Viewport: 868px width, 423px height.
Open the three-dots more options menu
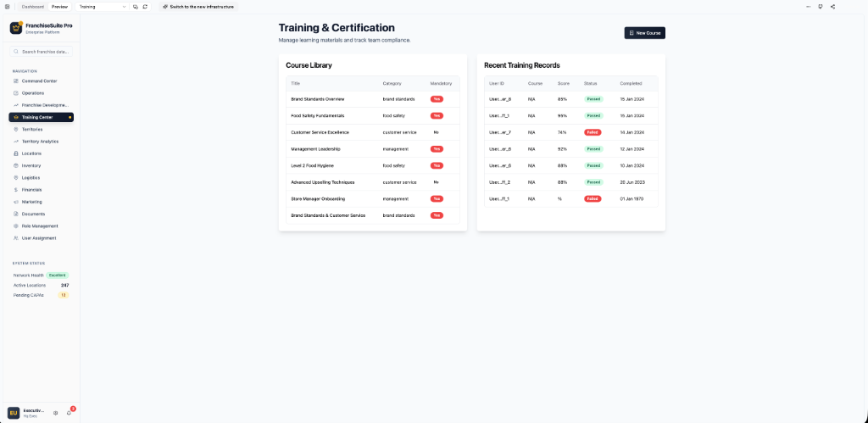808,7
